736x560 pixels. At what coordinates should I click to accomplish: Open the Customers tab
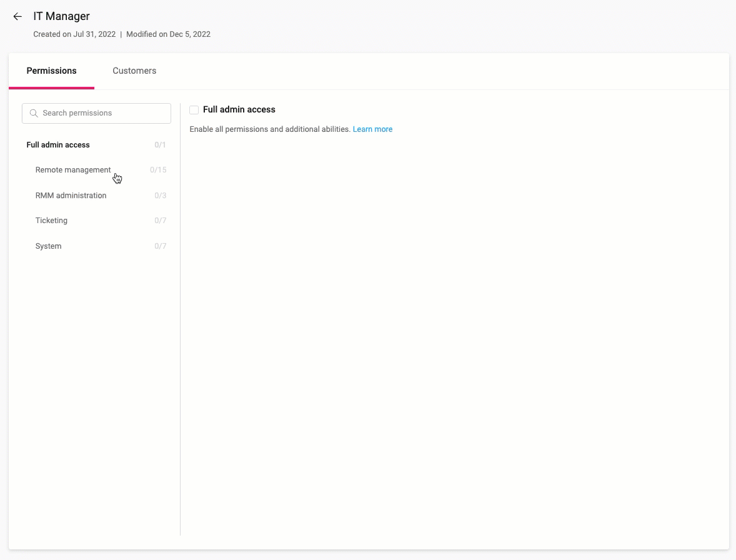tap(134, 71)
